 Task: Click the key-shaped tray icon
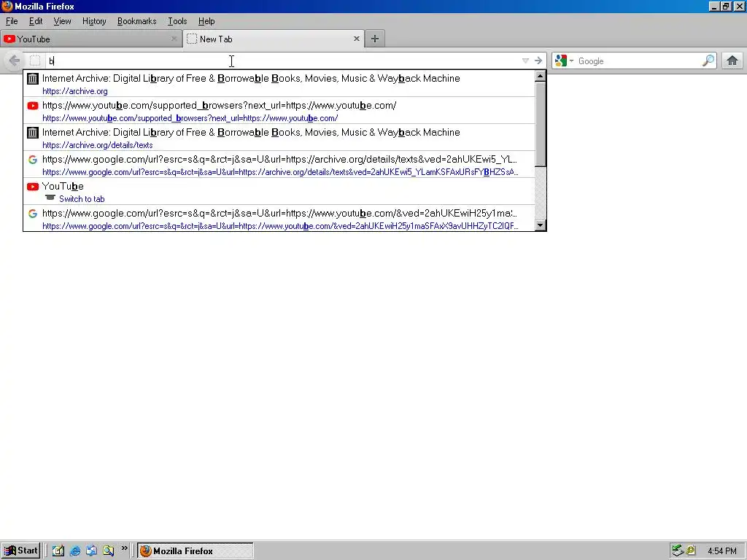(x=690, y=551)
